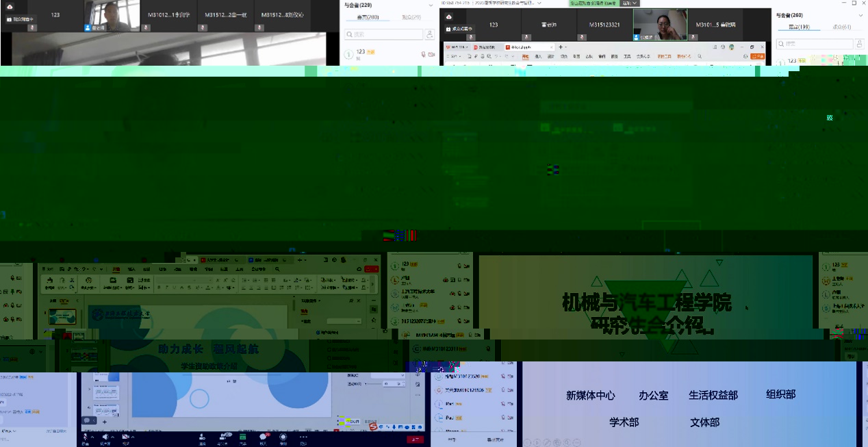Mute microphone in bottom meeting toolbar
Screen dimensions: 868x447
[85, 437]
